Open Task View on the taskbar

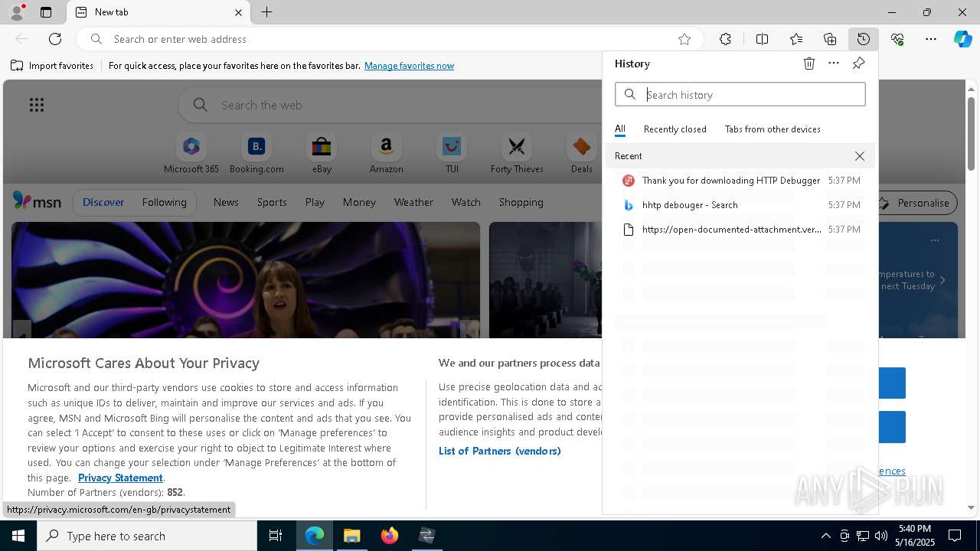[x=276, y=536]
